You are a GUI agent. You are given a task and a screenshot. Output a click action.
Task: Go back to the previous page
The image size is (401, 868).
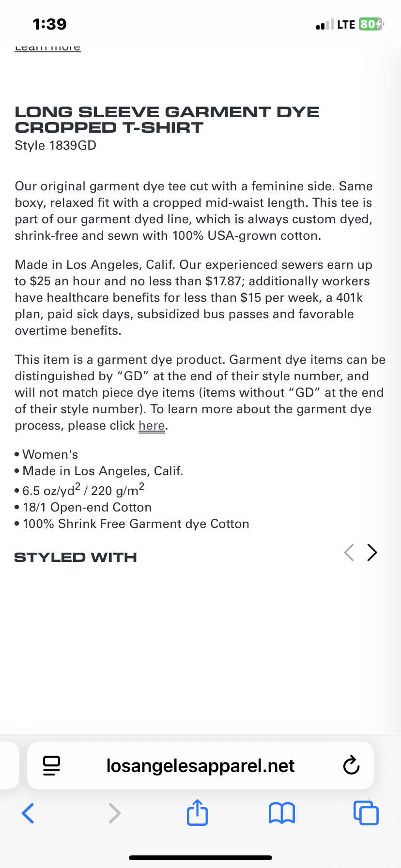tap(28, 813)
